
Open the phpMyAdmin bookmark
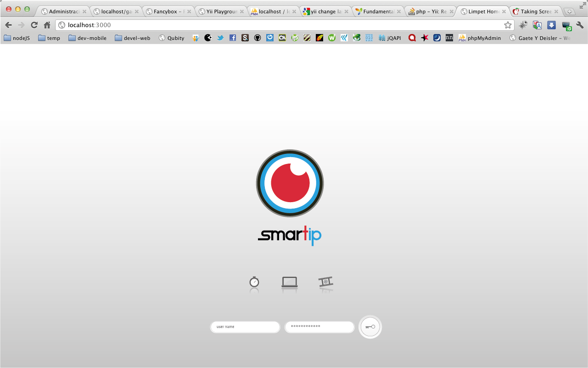[x=480, y=38]
